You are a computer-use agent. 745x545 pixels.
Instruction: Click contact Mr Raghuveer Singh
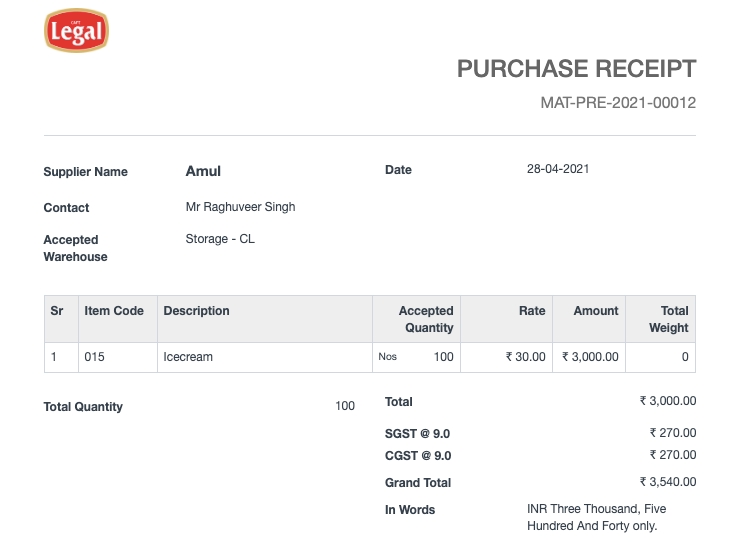(240, 207)
